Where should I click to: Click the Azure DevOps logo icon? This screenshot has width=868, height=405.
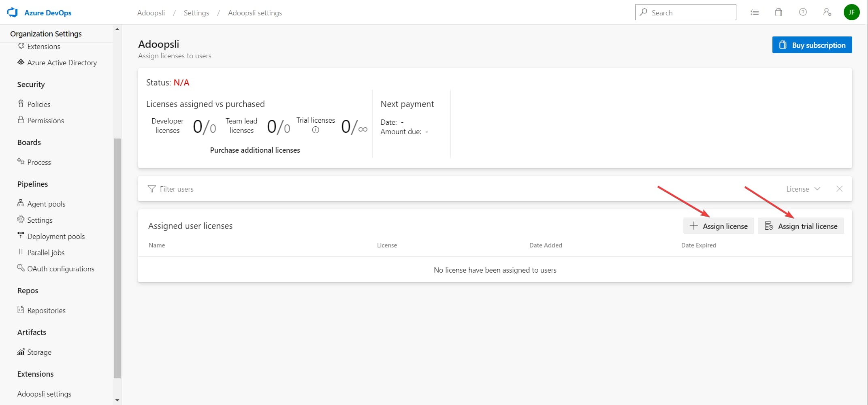[13, 13]
